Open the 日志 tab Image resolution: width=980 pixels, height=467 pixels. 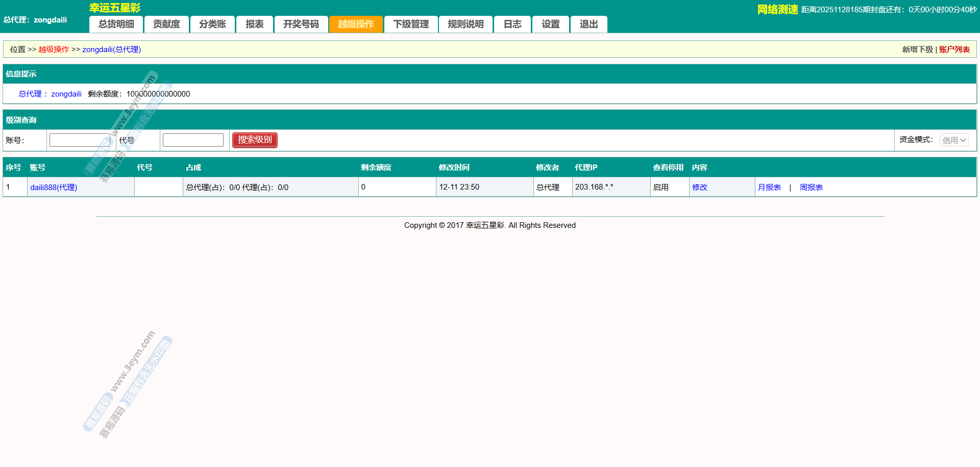coord(512,24)
